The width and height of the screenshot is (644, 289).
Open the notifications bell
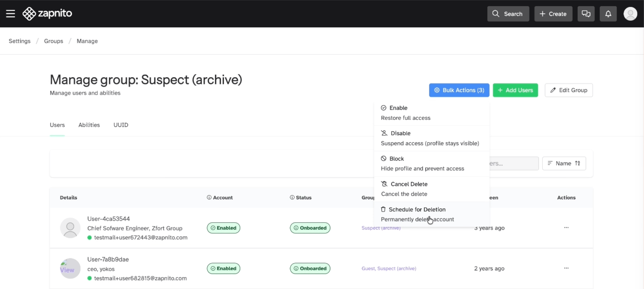(x=608, y=14)
